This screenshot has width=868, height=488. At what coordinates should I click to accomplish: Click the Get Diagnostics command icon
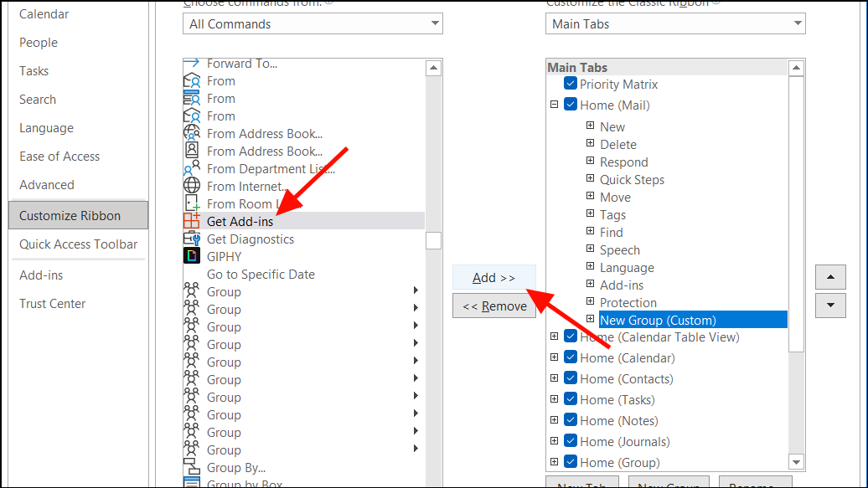(190, 239)
